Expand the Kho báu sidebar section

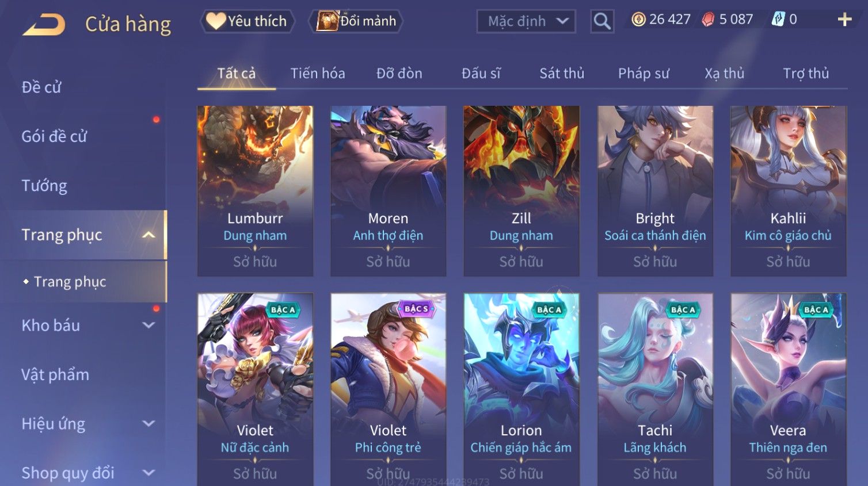[149, 326]
